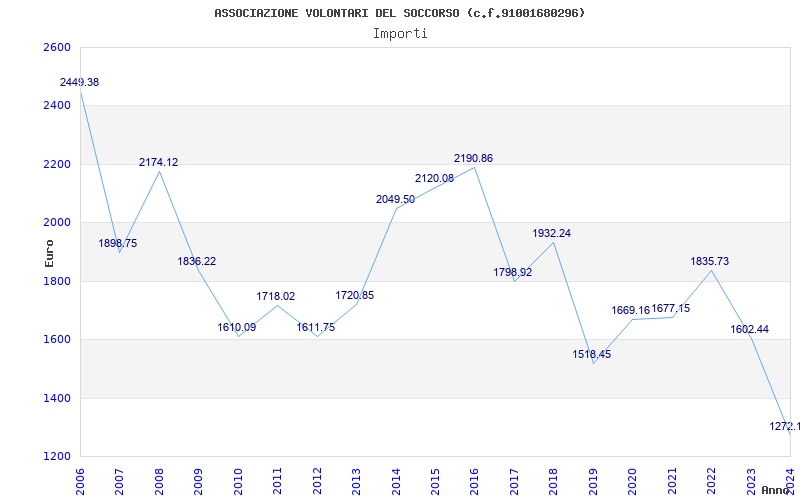The height and width of the screenshot is (500, 800).
Task: Select the 1669.16 data label
Action: pyautogui.click(x=631, y=310)
